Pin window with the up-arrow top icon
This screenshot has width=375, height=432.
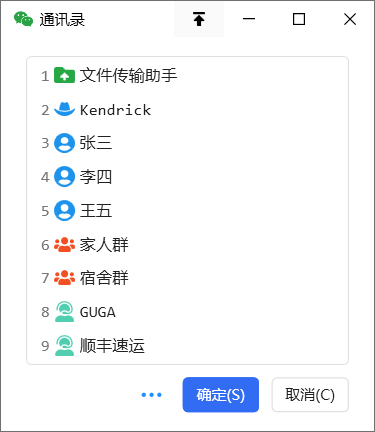coord(199,19)
